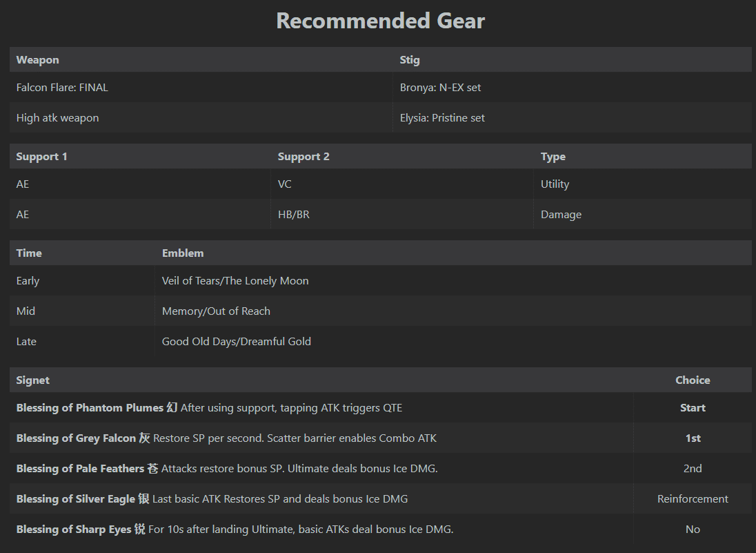Screen dimensions: 756x553
Task: Click the Reinforcement choice cell
Action: (693, 499)
